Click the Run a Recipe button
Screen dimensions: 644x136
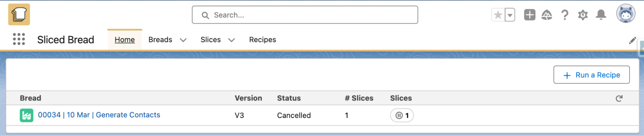coord(591,75)
